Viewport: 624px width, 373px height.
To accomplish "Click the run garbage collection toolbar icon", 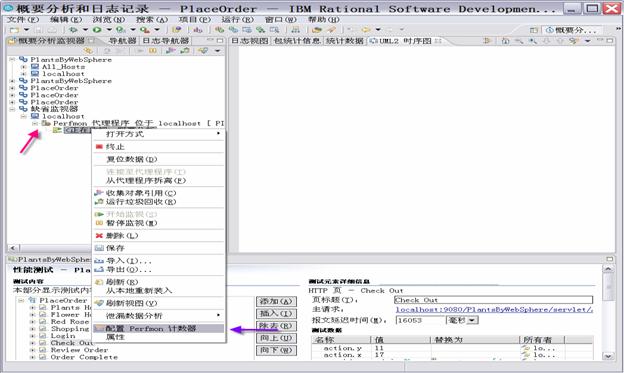I will 185,51.
